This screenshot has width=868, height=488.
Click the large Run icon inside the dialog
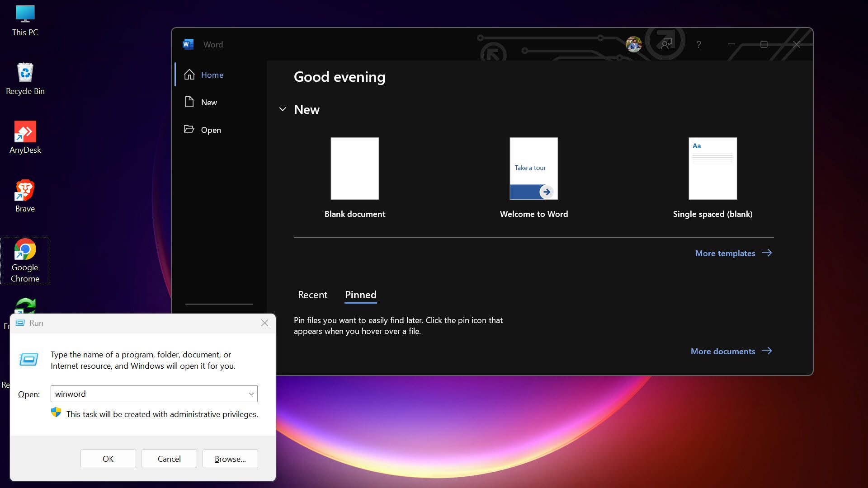pos(28,360)
